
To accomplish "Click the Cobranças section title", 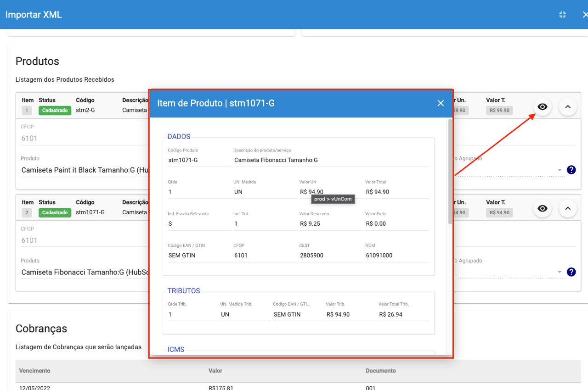I will pyautogui.click(x=41, y=329).
